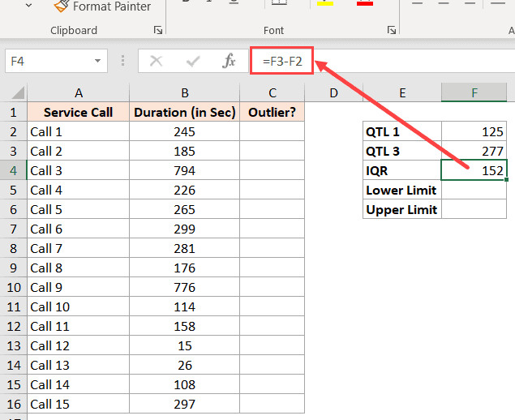Click the borders icon in Font group
Image resolution: width=515 pixels, height=420 pixels.
pos(279,3)
